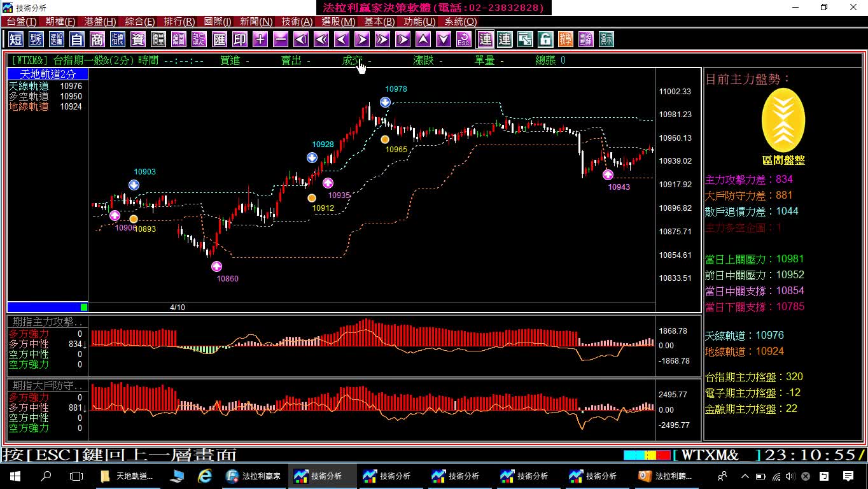Click the down arrow toolbar icon
This screenshot has height=489, width=868.
(x=444, y=39)
